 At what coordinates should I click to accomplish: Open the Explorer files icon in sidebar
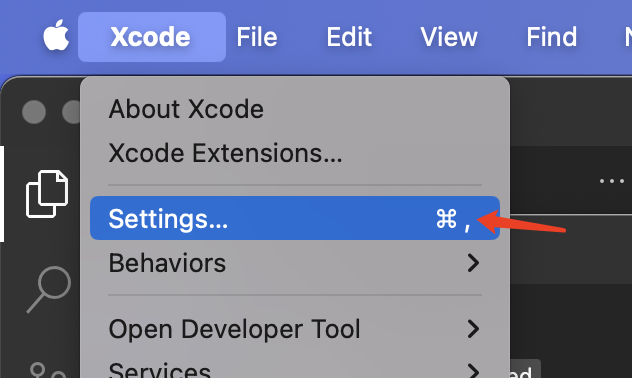[47, 194]
